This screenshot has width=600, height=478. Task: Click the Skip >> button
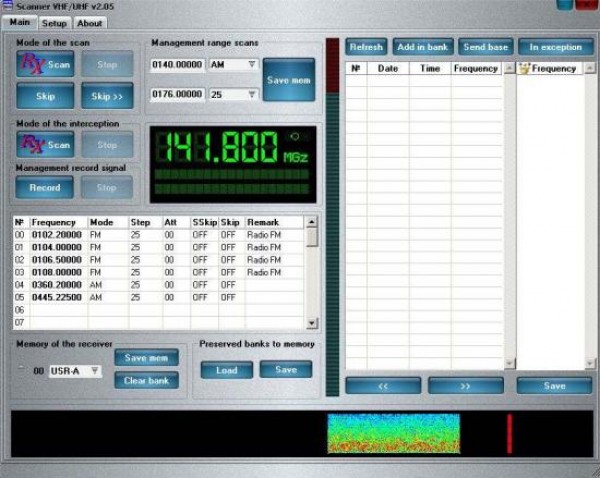107,97
